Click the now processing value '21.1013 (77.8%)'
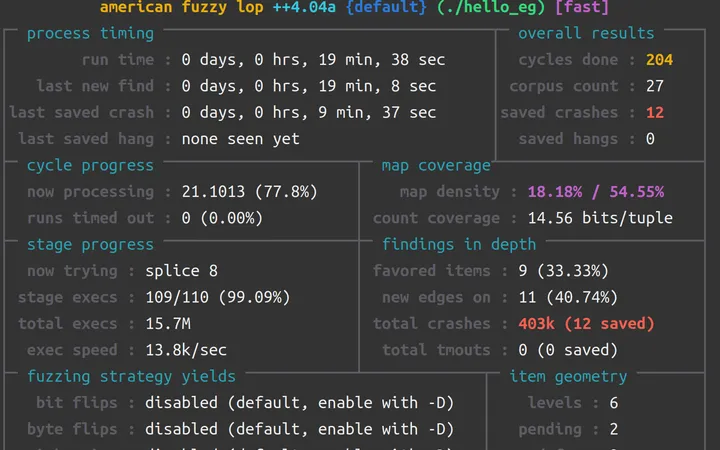Viewport: 720px width, 450px height. pos(249,191)
